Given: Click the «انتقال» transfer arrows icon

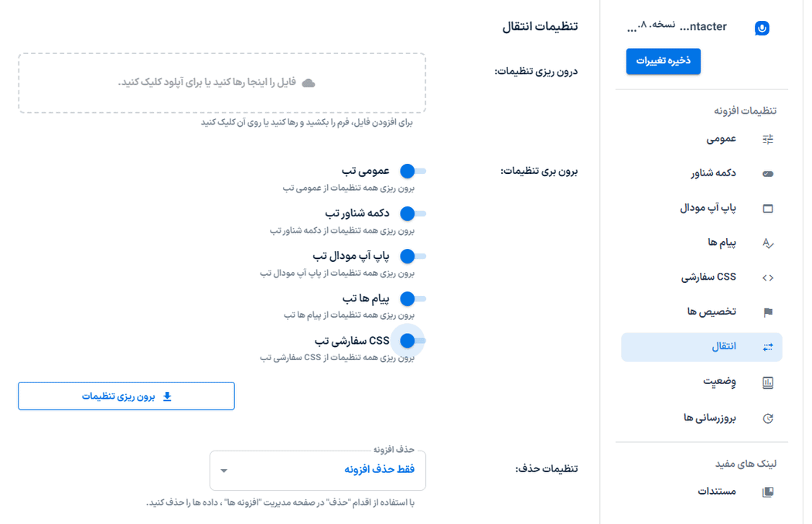Looking at the screenshot, I should [x=768, y=346].
